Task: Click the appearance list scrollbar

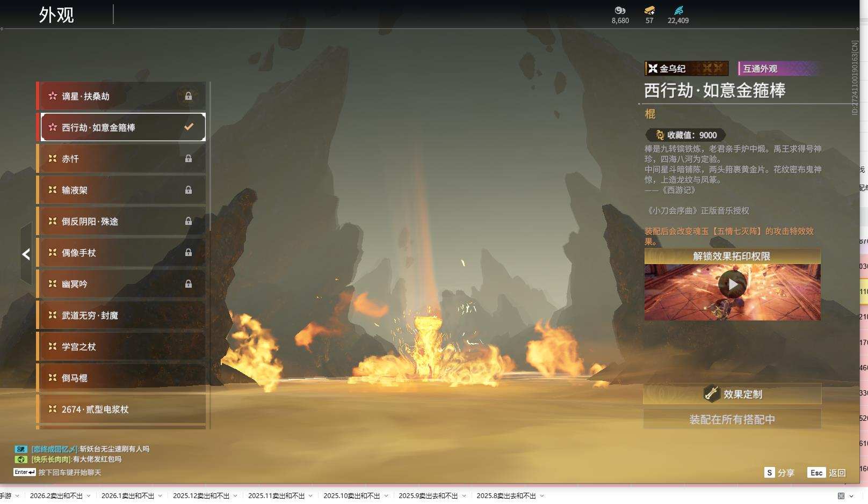Action: [209, 156]
